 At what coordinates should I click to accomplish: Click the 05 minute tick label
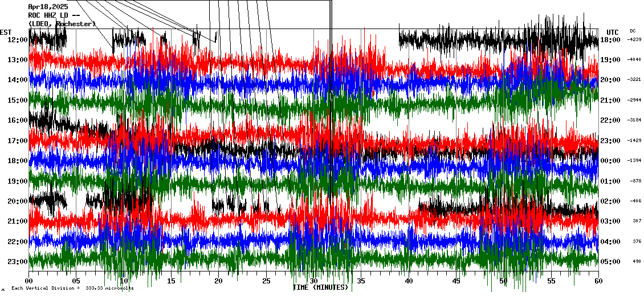76,281
